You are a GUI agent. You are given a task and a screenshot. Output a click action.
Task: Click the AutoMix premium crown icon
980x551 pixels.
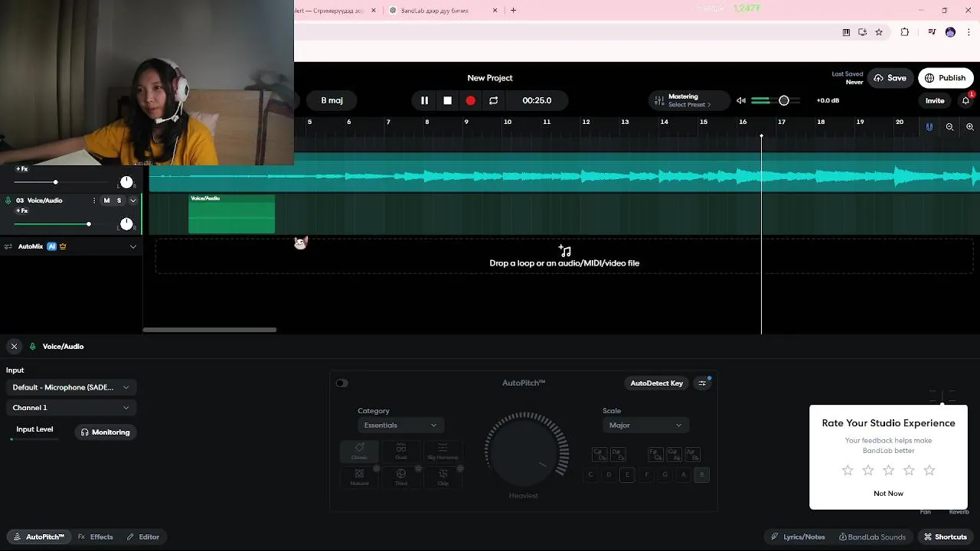coord(63,246)
